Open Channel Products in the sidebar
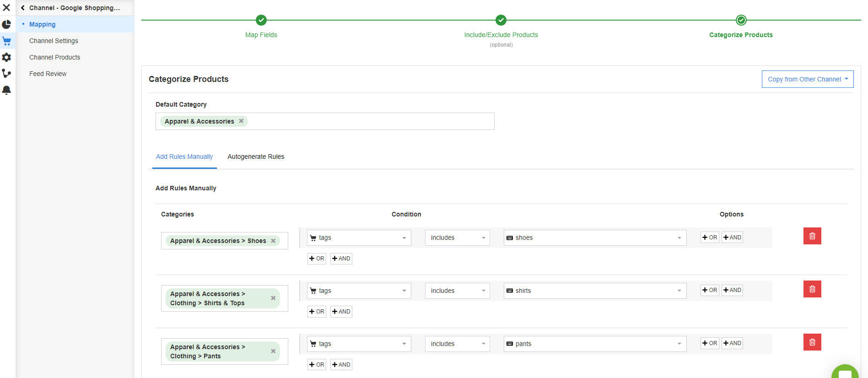Screen dimensions: 868x378 pos(54,57)
